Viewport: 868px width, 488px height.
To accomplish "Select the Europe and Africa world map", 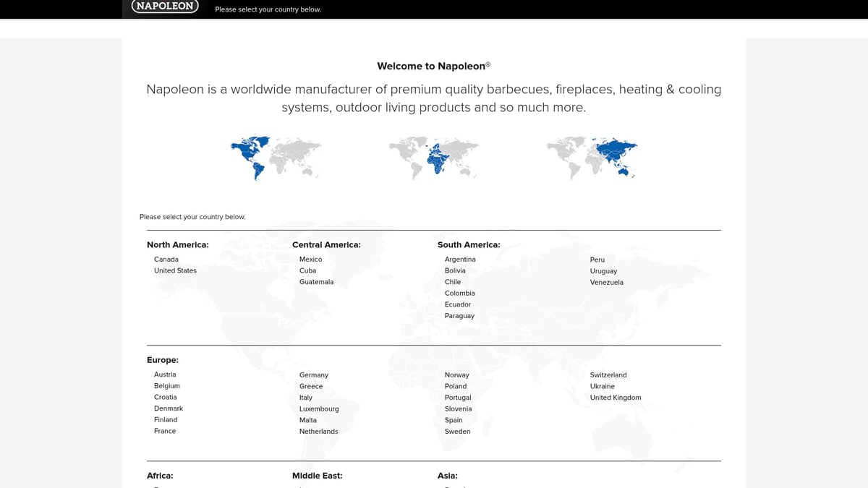I will (434, 158).
